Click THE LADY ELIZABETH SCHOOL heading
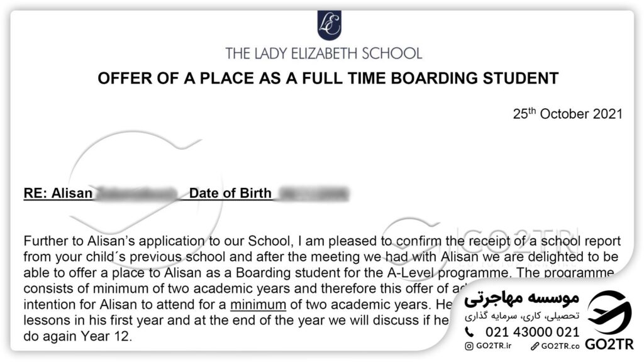The height and width of the screenshot is (362, 644). [324, 53]
